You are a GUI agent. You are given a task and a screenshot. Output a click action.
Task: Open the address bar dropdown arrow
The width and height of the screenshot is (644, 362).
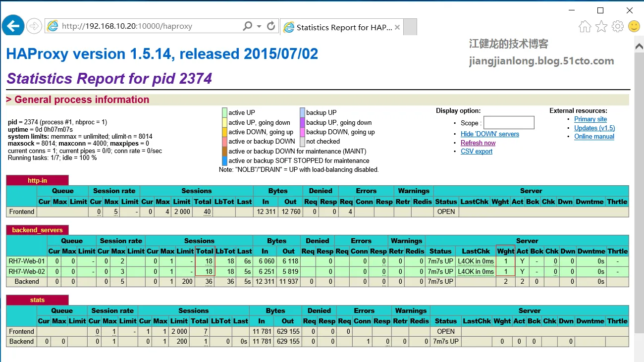259,26
